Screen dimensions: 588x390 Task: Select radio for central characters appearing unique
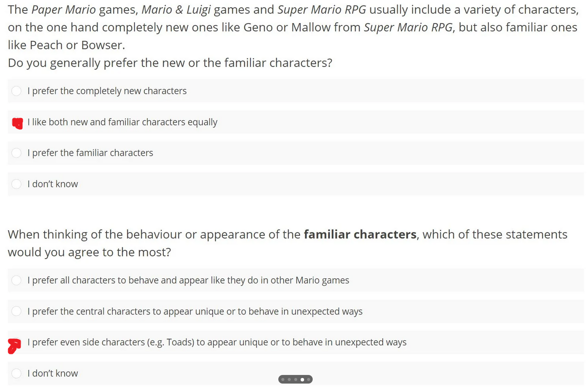pyautogui.click(x=16, y=311)
